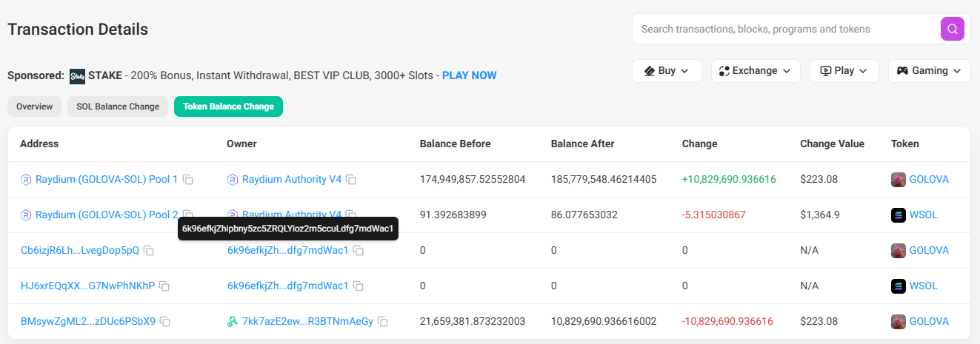Copy the HJ6xrEQqXX address
Viewport: 980px width, 344px height.
tap(164, 286)
